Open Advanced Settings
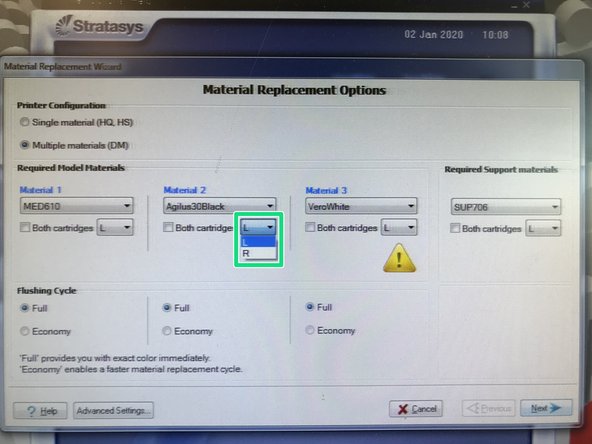The height and width of the screenshot is (444, 592). pos(113,410)
